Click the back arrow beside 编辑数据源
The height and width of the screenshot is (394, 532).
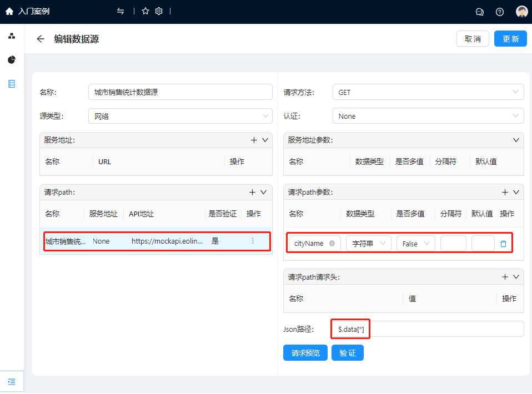click(40, 39)
